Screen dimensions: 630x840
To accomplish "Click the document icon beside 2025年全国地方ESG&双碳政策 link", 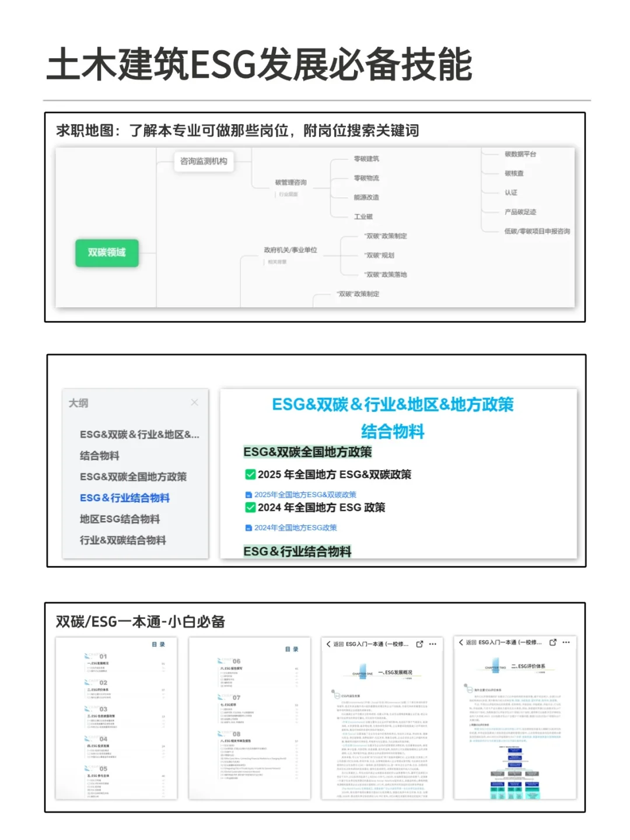I will coord(249,494).
